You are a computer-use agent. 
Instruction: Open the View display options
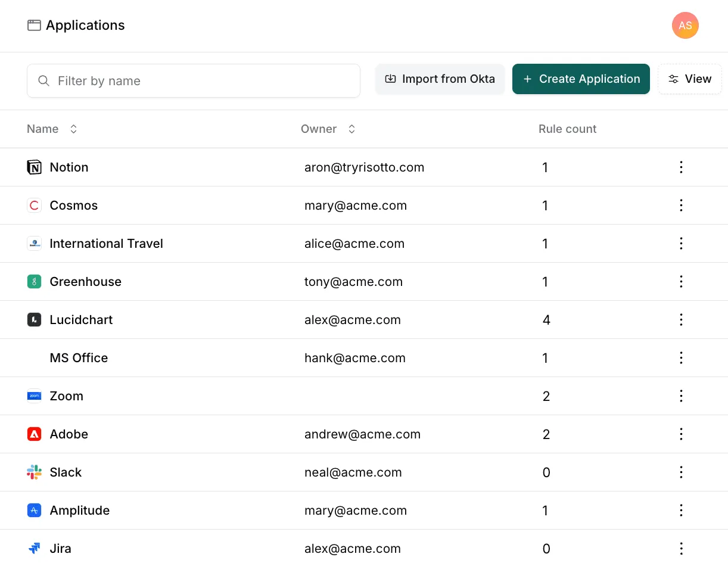click(x=689, y=79)
